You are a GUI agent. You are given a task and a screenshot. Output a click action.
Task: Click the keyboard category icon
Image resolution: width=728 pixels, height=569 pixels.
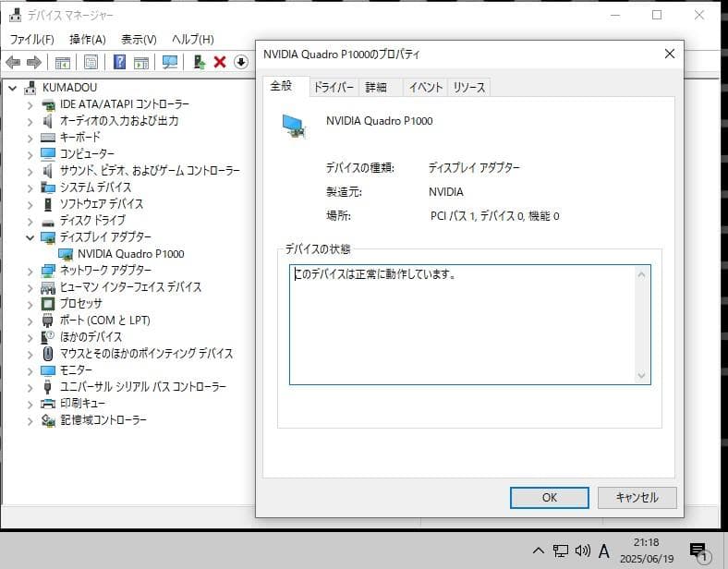click(x=48, y=138)
